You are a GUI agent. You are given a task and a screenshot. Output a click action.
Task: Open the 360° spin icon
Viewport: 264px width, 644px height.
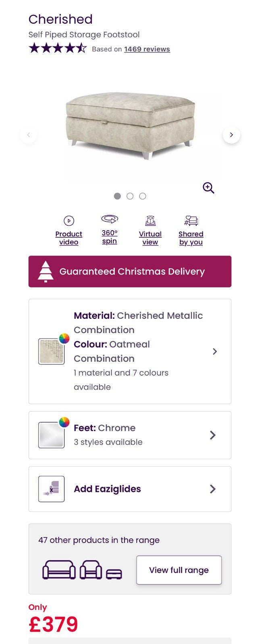110,219
